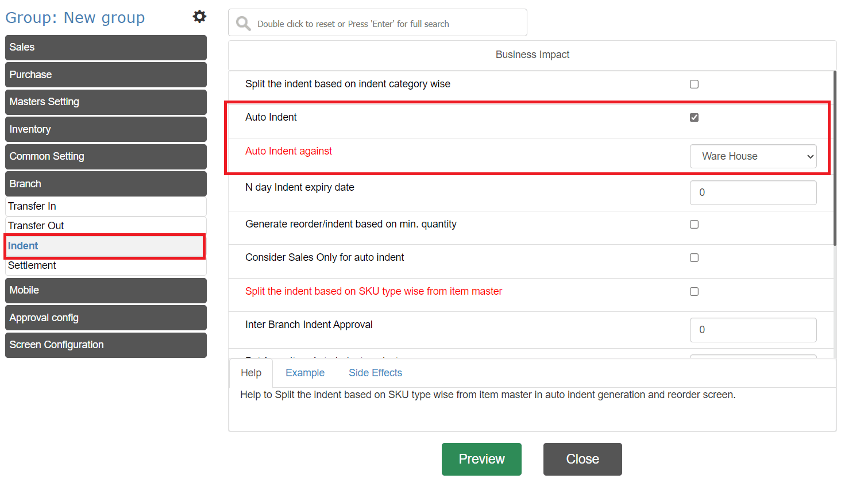
Task: Click the search magnifier icon
Action: coord(244,24)
